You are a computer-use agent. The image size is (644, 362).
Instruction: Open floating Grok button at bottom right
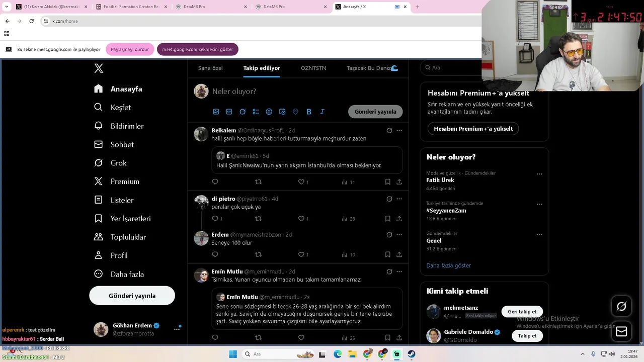(621, 306)
